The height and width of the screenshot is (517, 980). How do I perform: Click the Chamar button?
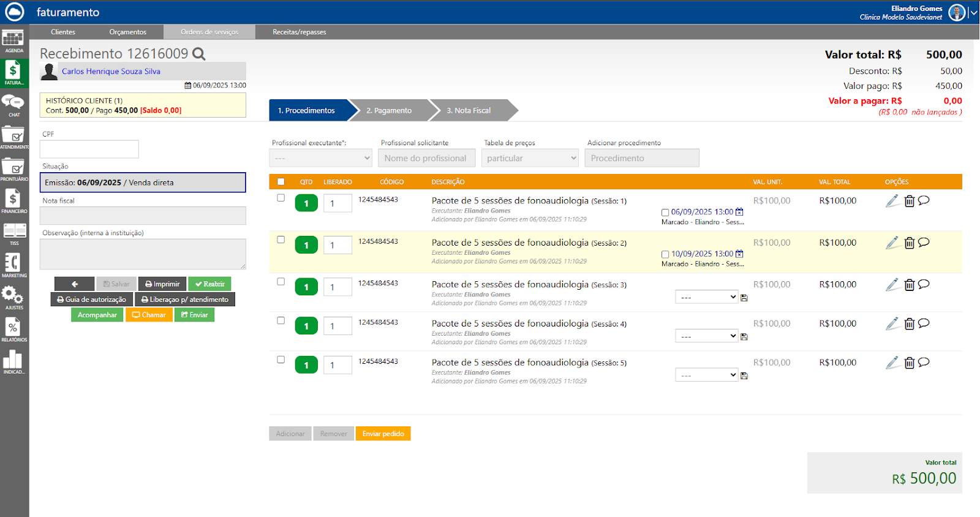(x=149, y=315)
